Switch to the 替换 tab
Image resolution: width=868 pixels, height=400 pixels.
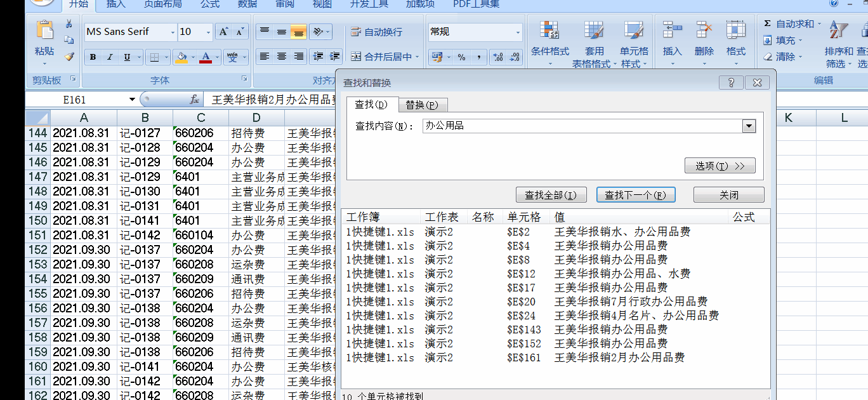tap(423, 105)
